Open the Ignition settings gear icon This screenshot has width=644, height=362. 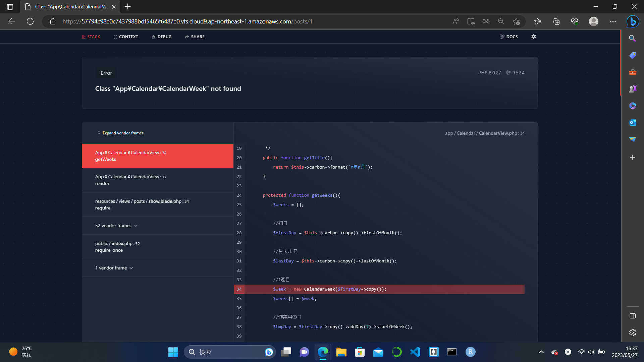click(x=534, y=37)
